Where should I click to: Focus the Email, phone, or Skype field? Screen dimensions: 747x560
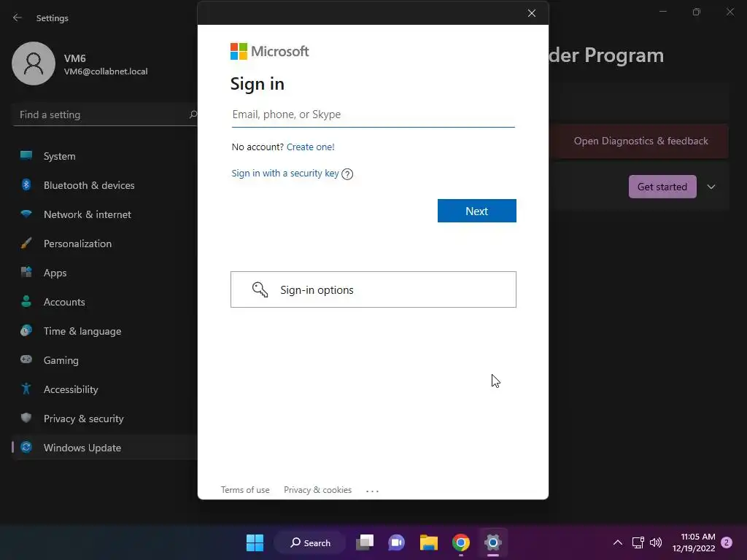pyautogui.click(x=373, y=114)
